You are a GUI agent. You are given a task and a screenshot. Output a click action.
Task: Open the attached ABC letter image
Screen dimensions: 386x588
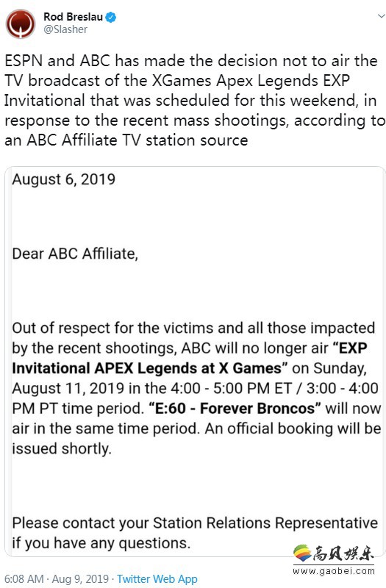pos(195,362)
